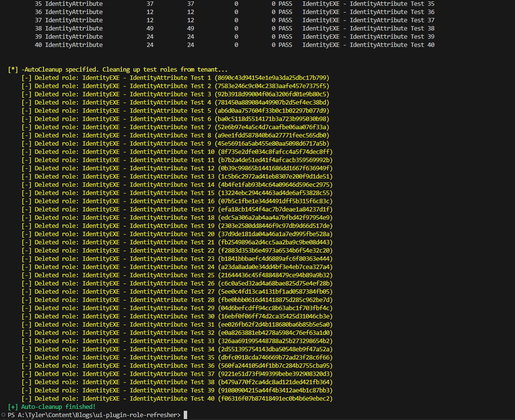The width and height of the screenshot is (515, 420).
Task: Click the Deleted role Test 13 line
Action: click(177, 177)
